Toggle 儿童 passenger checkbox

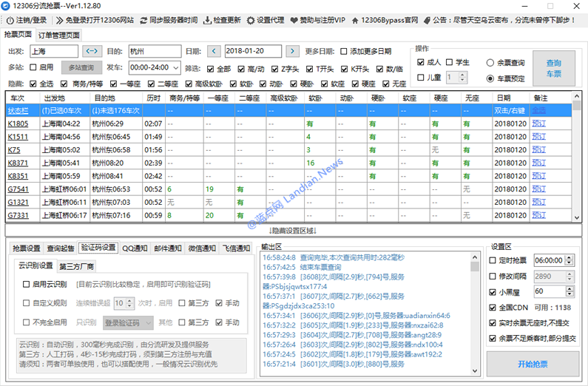coord(420,77)
